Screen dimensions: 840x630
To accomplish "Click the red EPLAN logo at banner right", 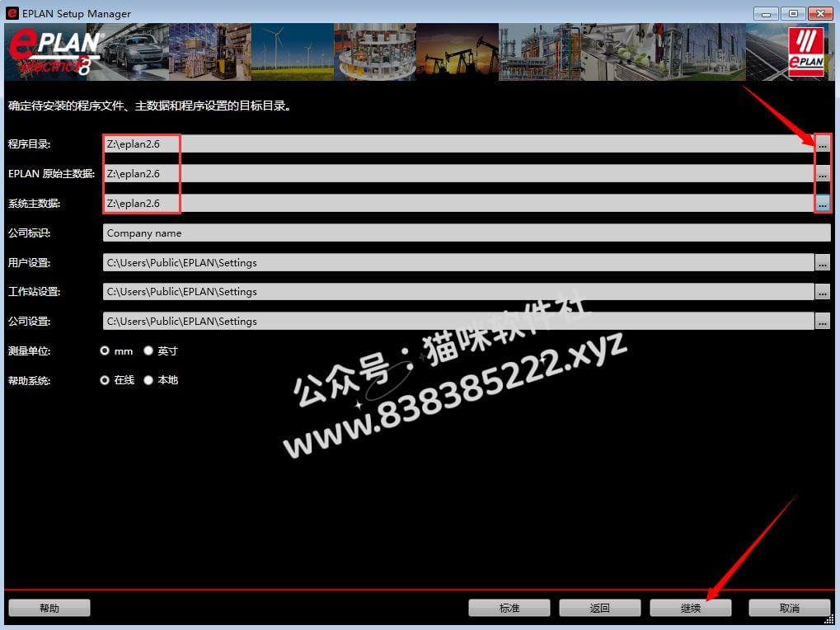I will (805, 52).
